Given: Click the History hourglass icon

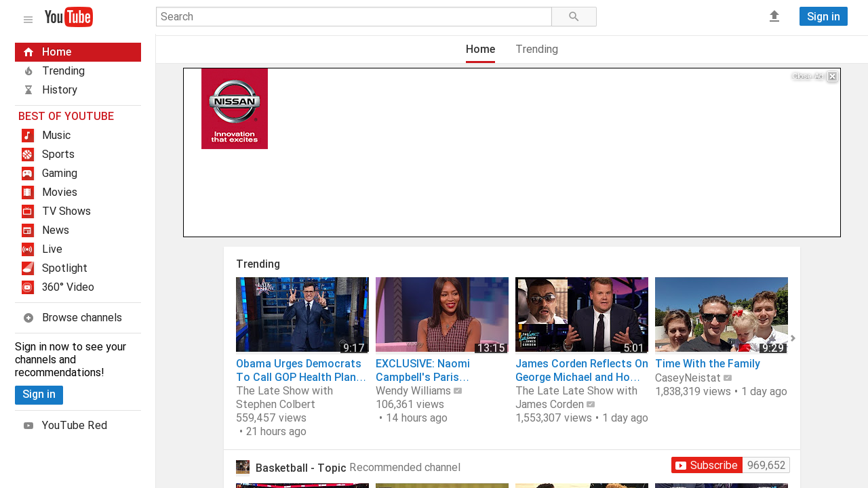Looking at the screenshot, I should point(28,90).
